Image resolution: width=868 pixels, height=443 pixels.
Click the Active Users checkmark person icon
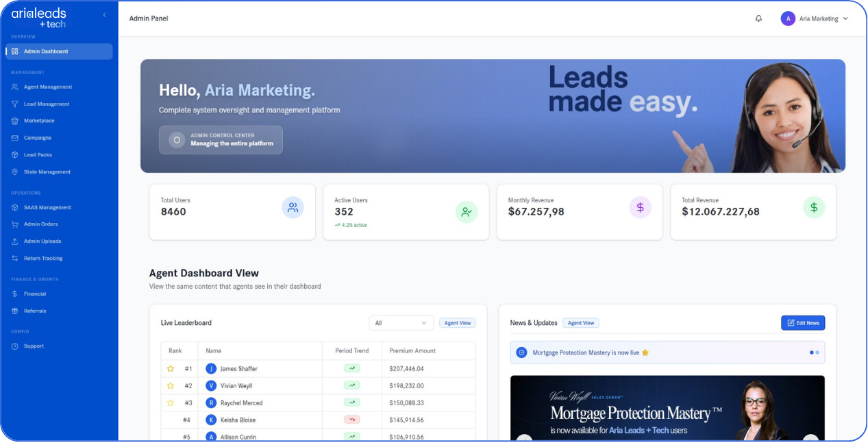tap(467, 212)
